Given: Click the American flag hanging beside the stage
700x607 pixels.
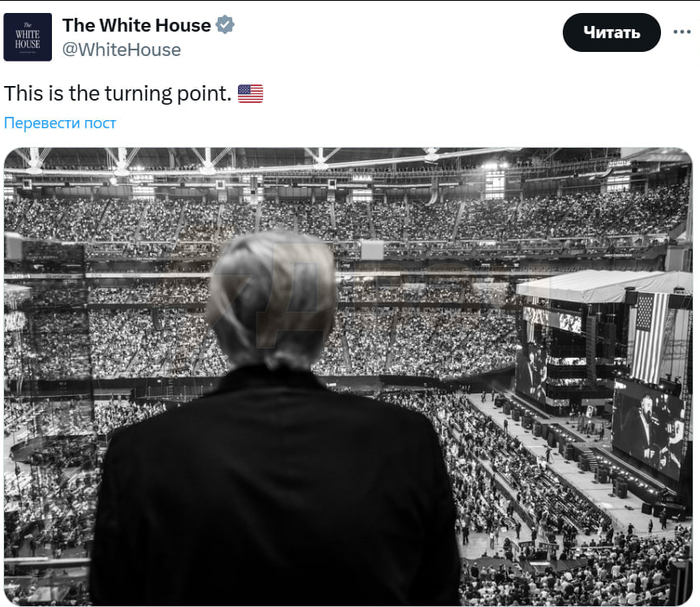Looking at the screenshot, I should coord(649,337).
